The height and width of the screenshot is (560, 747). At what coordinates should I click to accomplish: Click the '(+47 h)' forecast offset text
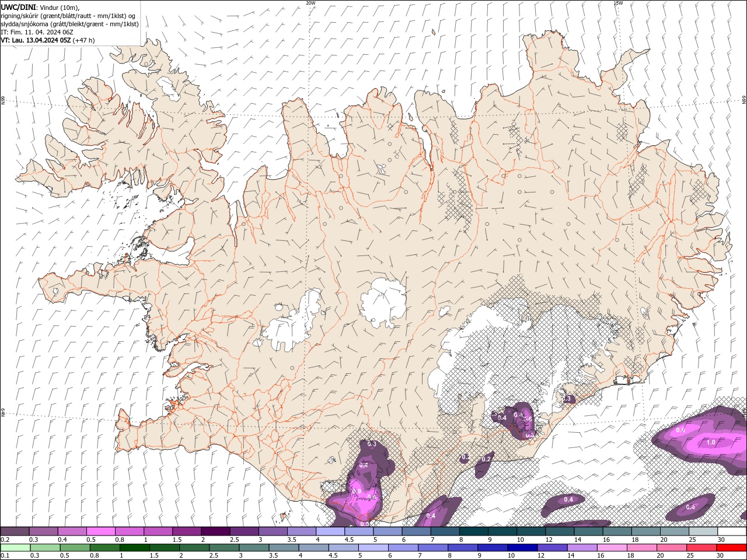click(x=84, y=40)
